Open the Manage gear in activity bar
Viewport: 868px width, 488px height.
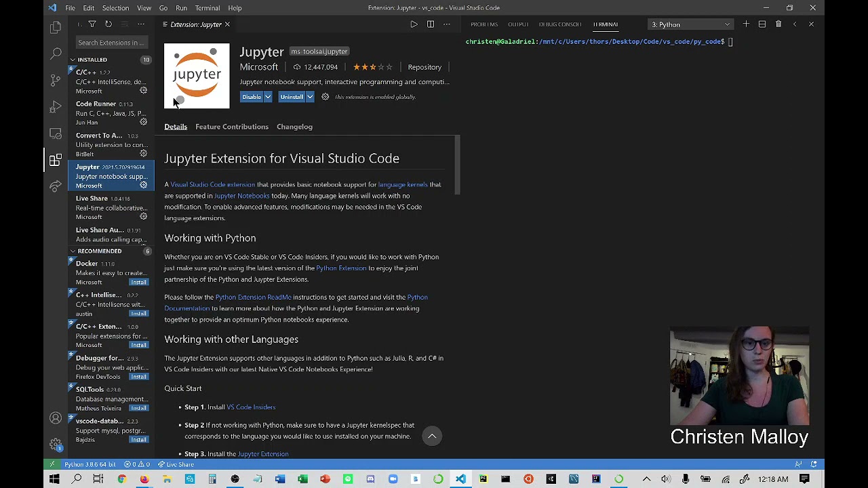click(56, 444)
